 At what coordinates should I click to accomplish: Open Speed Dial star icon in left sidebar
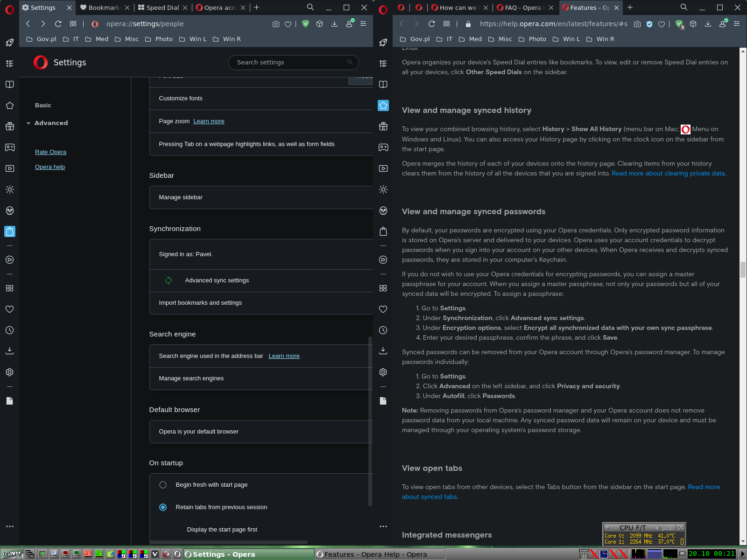pyautogui.click(x=9, y=105)
